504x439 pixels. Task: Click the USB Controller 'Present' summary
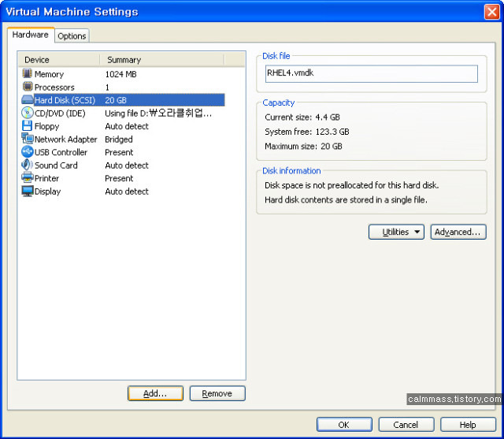point(119,152)
